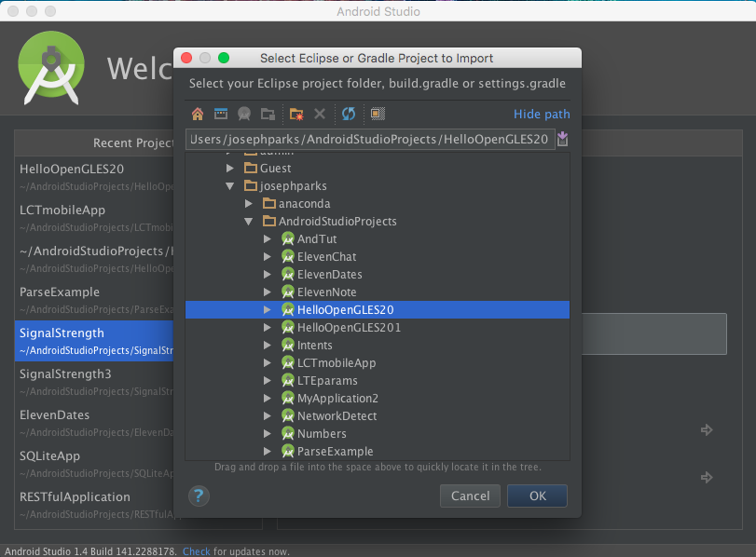
Task: Click the Android icon next to ElevenChat
Action: click(288, 257)
